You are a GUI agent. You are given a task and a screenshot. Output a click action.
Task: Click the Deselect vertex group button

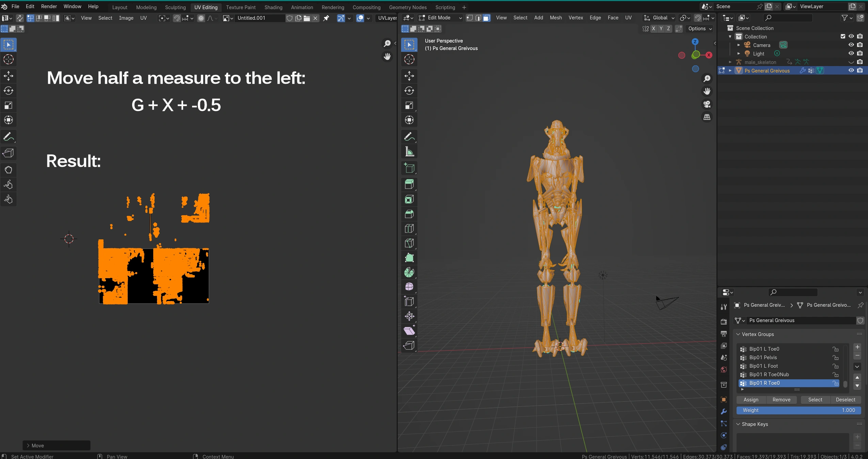coord(845,400)
